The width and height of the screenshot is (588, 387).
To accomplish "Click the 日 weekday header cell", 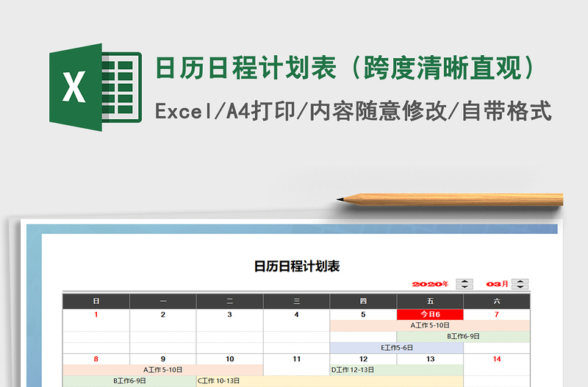I will pyautogui.click(x=96, y=302).
